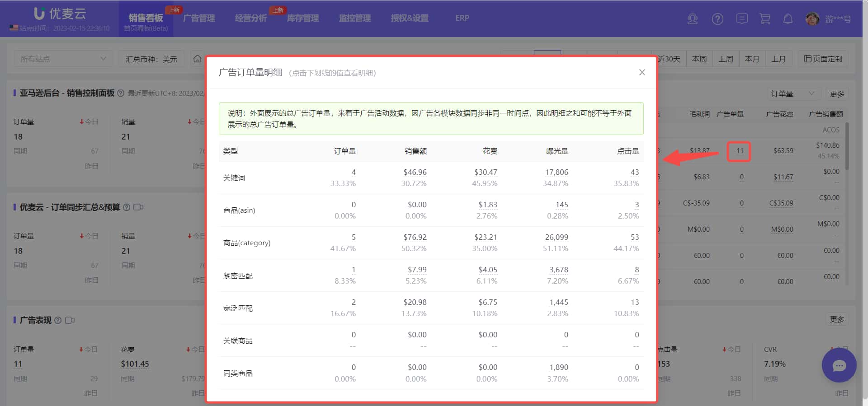The height and width of the screenshot is (406, 868).
Task: Expand the 所有站点 dropdown
Action: click(x=63, y=59)
